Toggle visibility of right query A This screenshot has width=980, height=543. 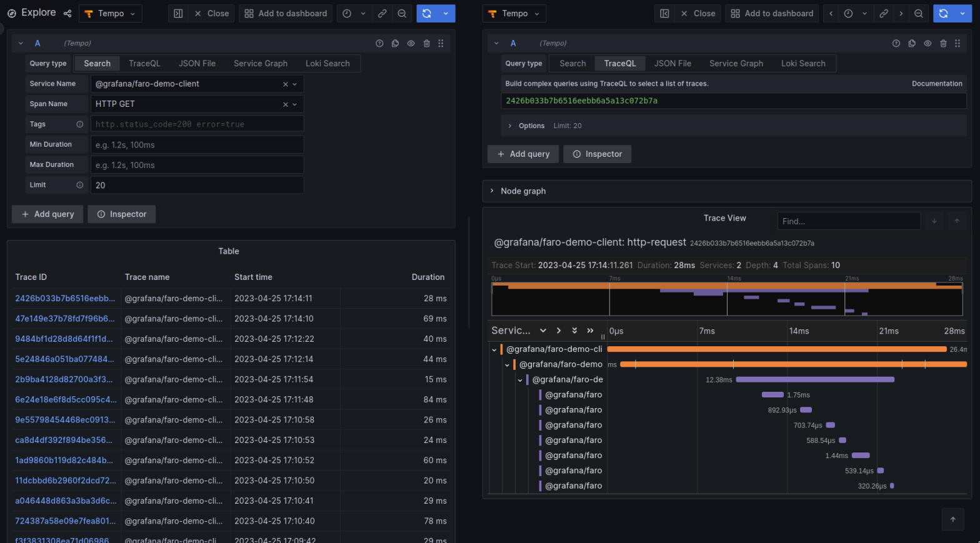point(927,43)
